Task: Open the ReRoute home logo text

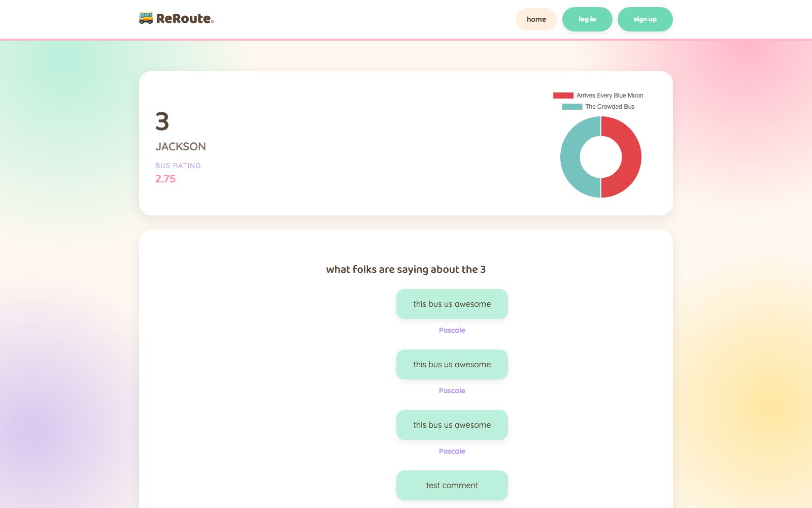Action: click(185, 18)
